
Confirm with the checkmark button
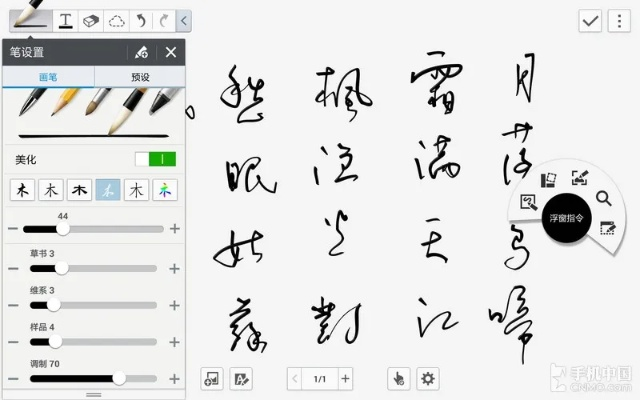click(x=591, y=21)
